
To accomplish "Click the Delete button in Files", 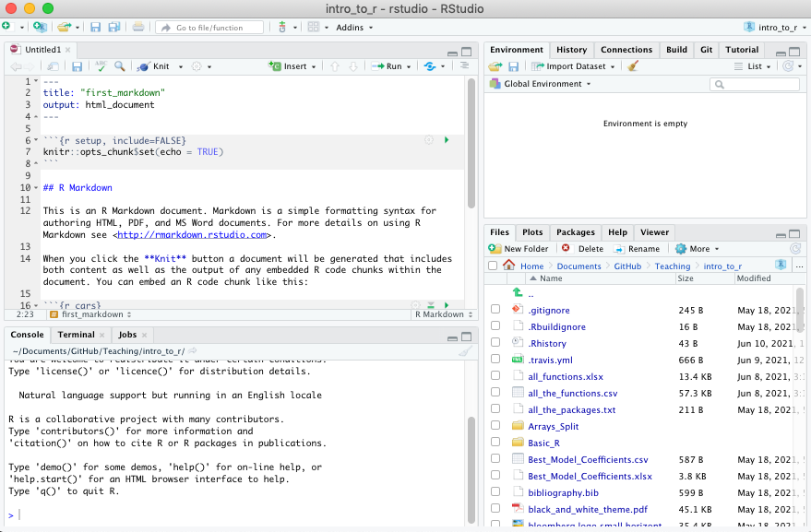I will [583, 249].
